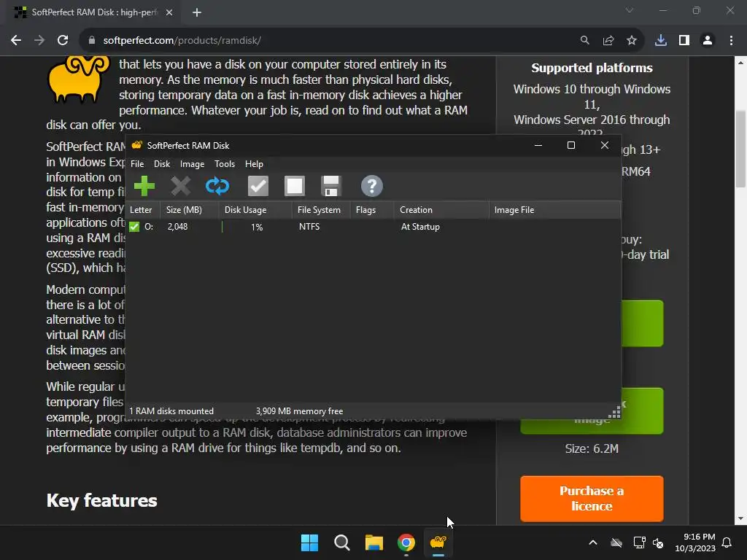Click the 1% disk usage value
Image resolution: width=747 pixels, height=560 pixels.
[x=257, y=227]
